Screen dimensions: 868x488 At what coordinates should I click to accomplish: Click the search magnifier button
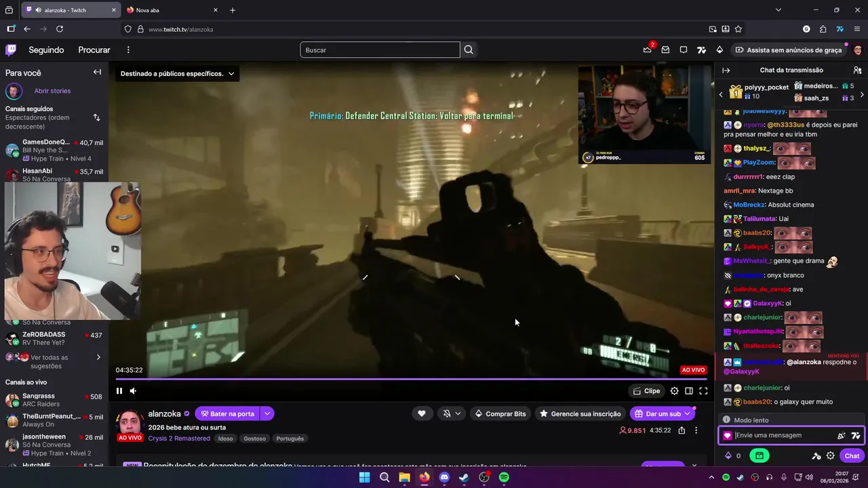coord(469,49)
